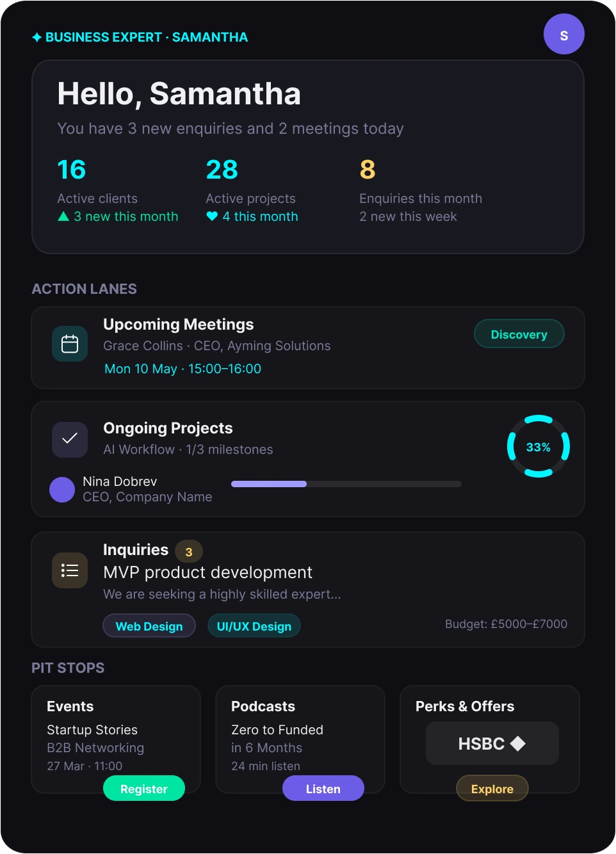Click the calendar icon for Upcoming Meetings

(70, 344)
